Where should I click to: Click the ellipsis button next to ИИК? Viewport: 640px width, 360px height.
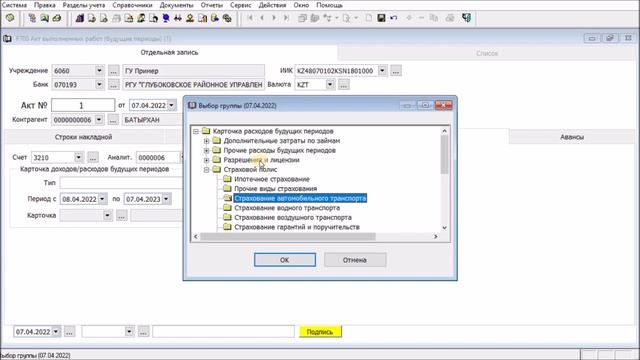click(x=396, y=71)
